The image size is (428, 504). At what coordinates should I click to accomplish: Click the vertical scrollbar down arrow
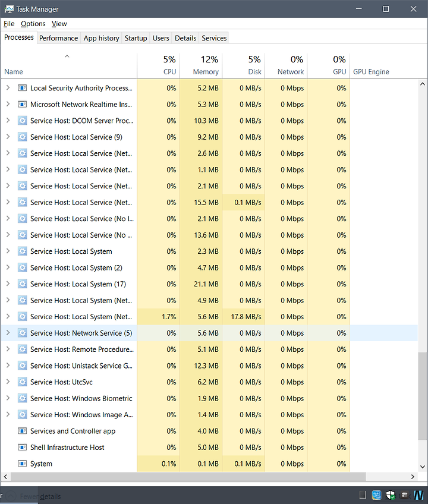pyautogui.click(x=423, y=467)
